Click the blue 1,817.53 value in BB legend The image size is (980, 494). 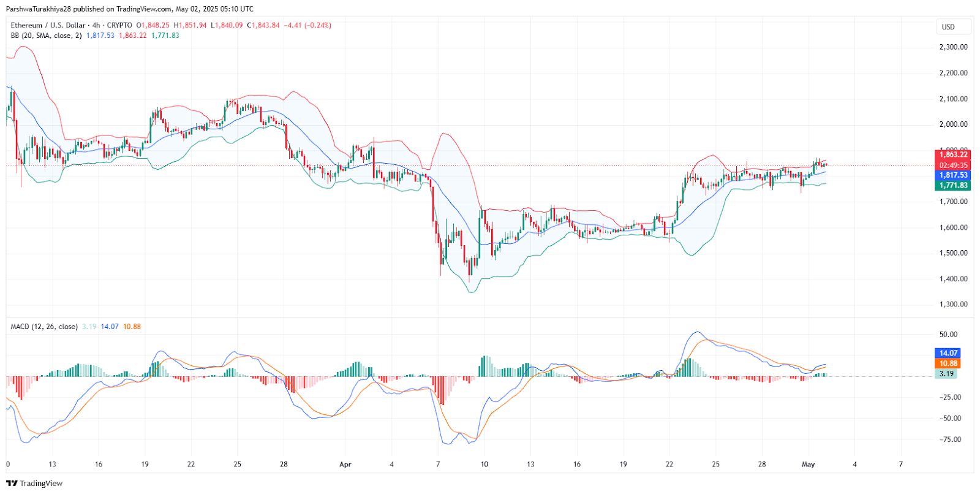pyautogui.click(x=100, y=36)
